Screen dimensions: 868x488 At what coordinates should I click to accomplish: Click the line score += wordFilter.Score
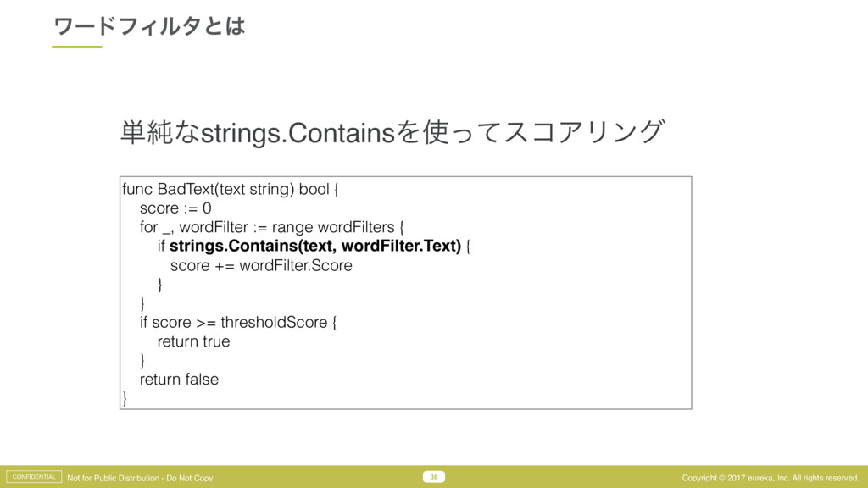261,265
